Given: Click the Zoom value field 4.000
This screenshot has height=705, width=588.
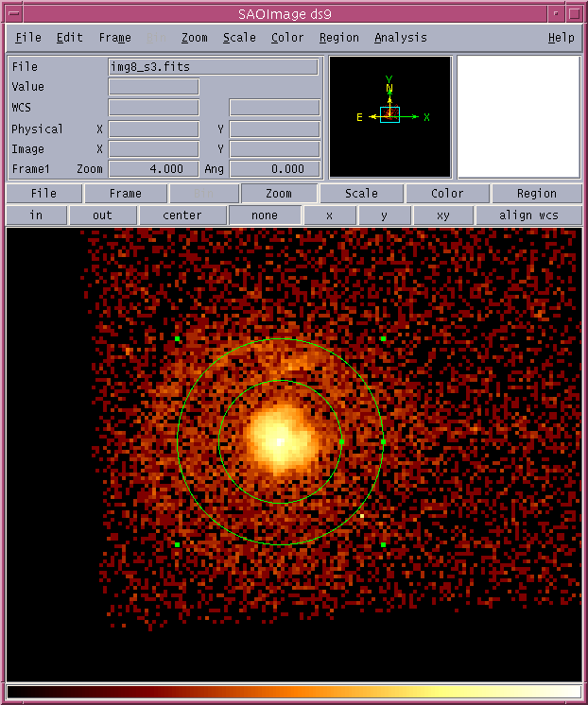Looking at the screenshot, I should click(154, 169).
